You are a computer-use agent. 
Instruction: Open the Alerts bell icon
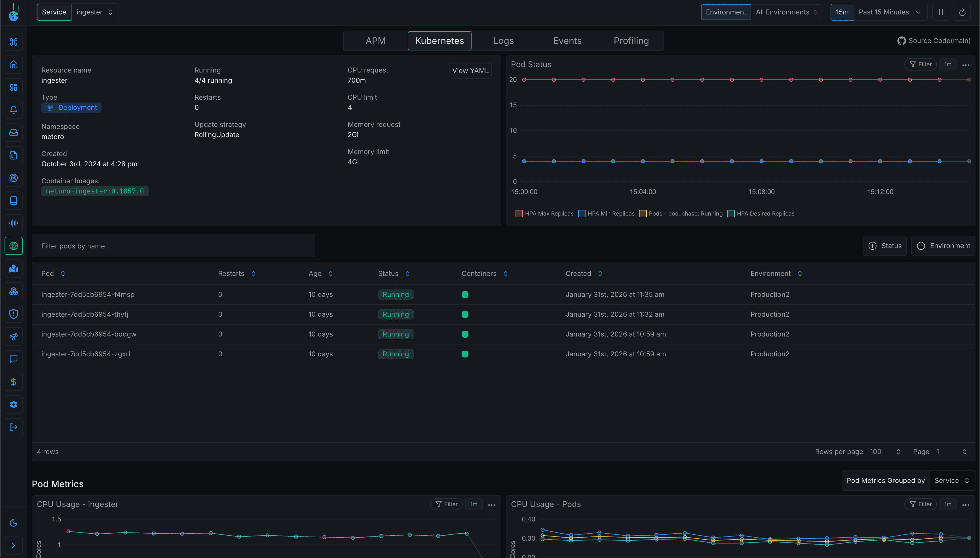(13, 110)
